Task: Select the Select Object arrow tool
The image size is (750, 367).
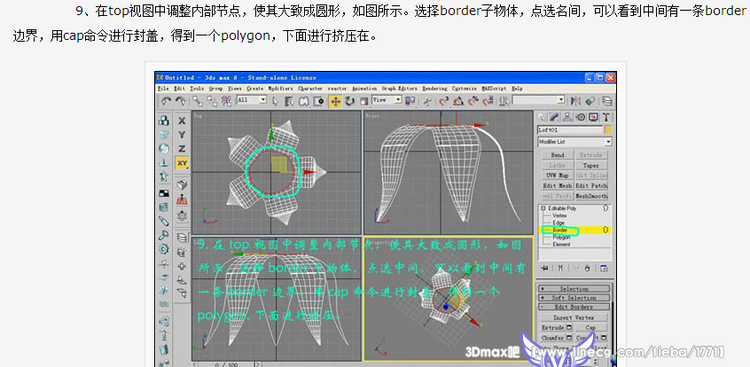Action: [x=275, y=101]
